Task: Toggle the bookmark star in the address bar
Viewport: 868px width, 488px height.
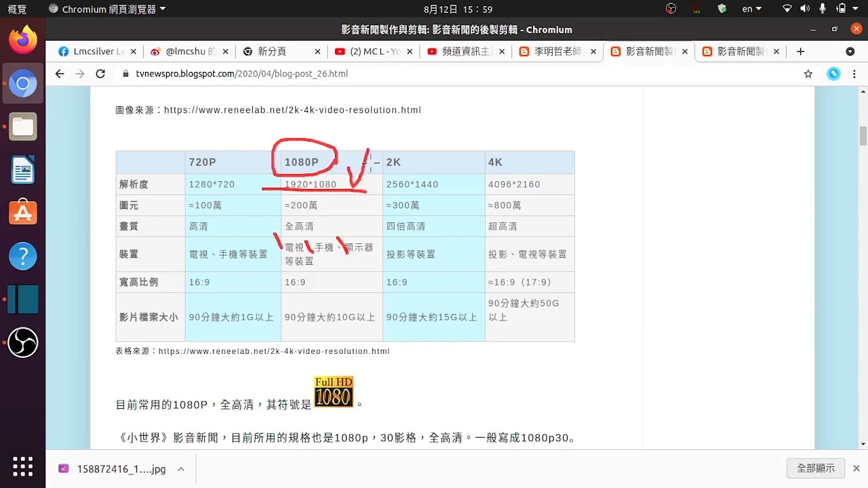Action: point(808,74)
